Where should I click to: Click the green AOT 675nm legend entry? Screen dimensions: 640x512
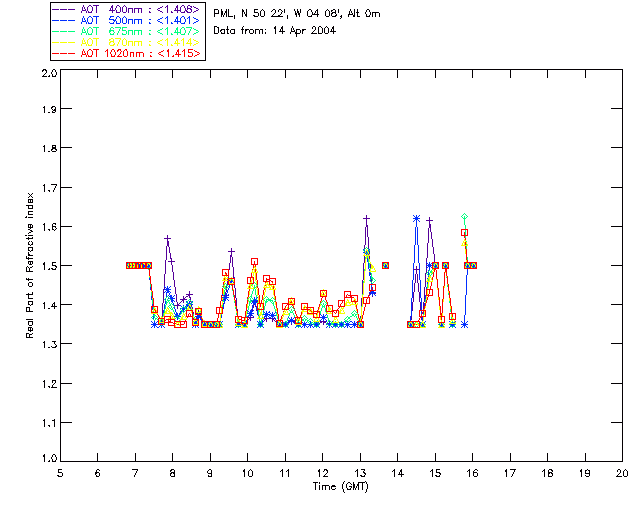point(126,31)
